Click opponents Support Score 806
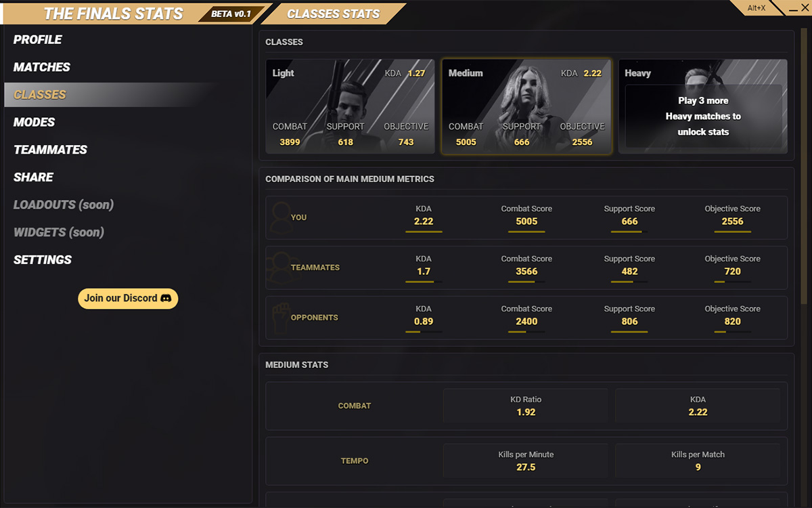 click(629, 322)
